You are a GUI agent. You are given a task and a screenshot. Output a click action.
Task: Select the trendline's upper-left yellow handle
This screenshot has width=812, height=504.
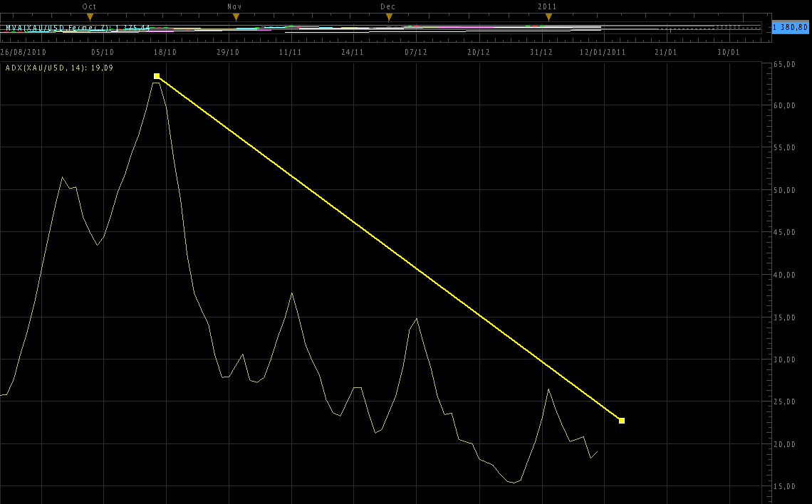click(157, 76)
